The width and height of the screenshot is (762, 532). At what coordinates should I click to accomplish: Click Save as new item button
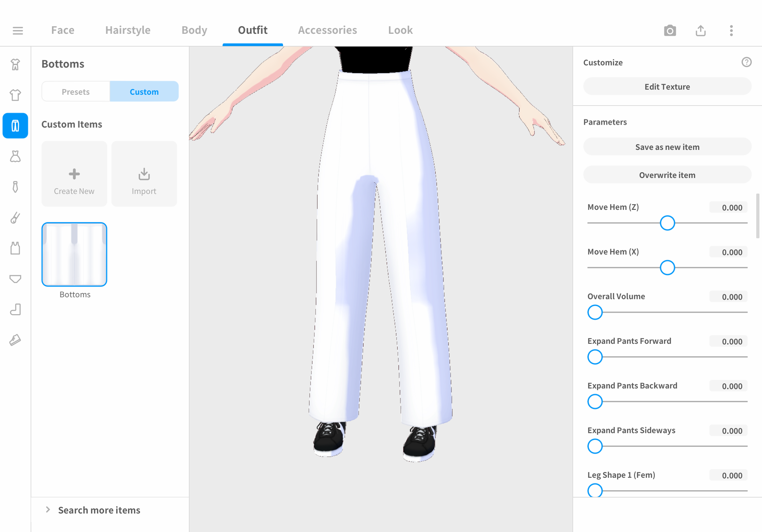click(667, 147)
